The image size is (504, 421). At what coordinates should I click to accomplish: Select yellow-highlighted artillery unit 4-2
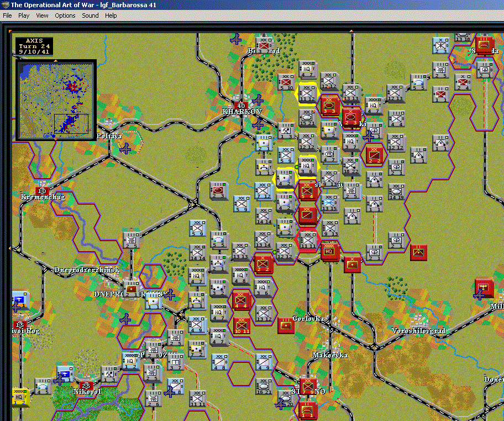click(285, 178)
